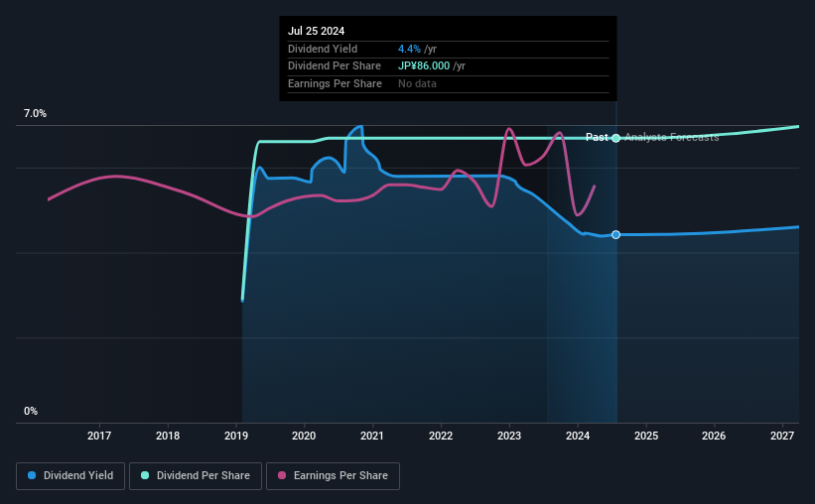
Task: Select the blue dividend yield data point marker
Action: point(615,235)
